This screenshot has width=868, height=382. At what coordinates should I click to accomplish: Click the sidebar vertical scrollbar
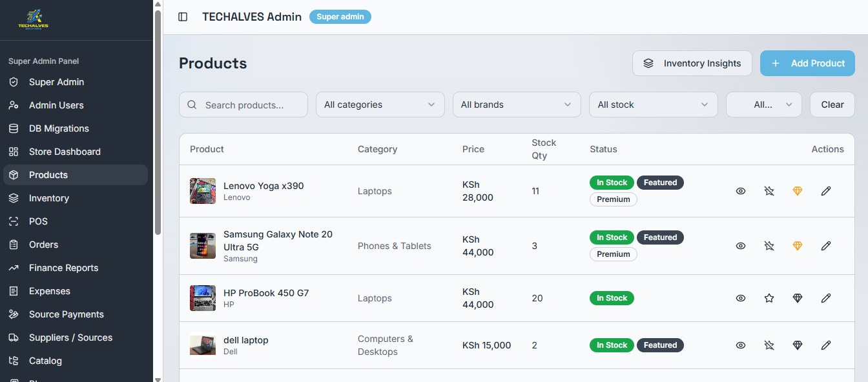[158, 123]
